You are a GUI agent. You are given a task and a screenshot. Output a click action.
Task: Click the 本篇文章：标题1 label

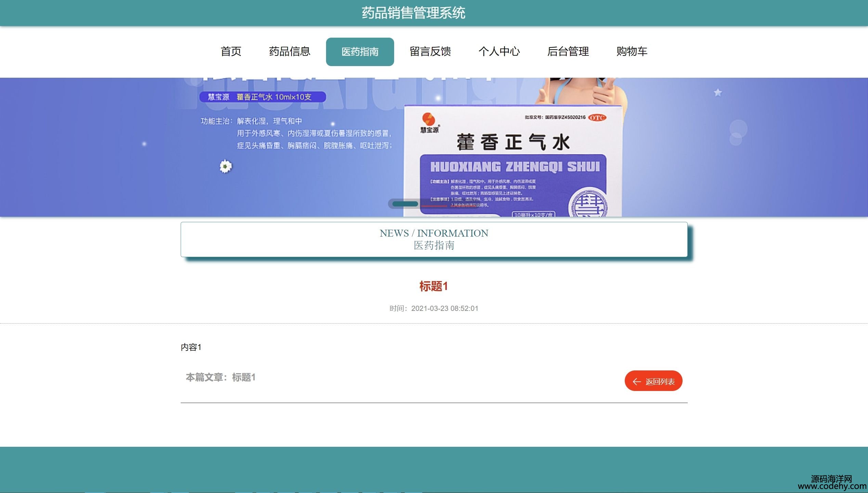pyautogui.click(x=221, y=377)
